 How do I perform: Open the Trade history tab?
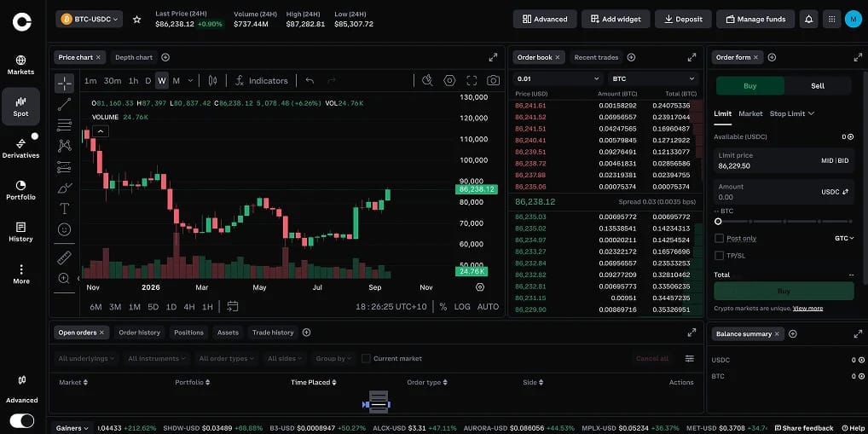pos(273,333)
